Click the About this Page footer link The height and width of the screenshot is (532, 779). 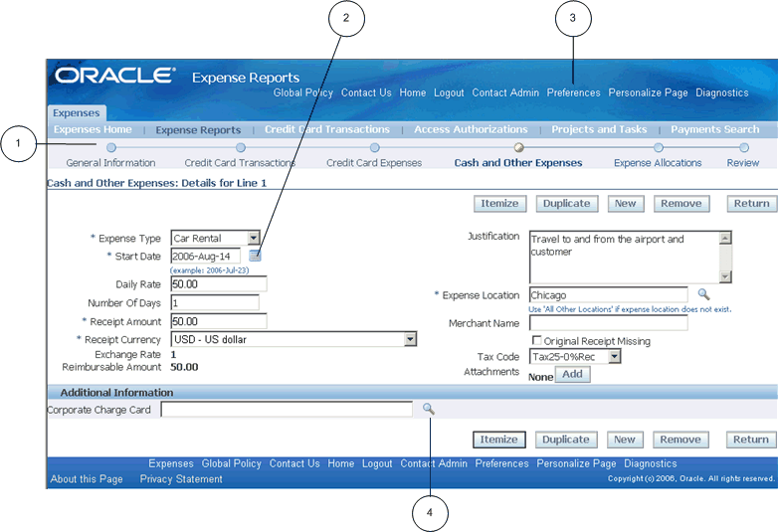[x=87, y=479]
